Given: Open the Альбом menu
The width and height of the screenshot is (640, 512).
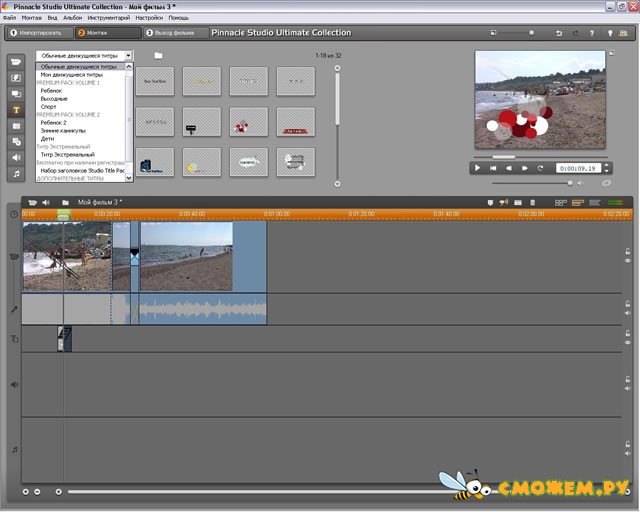Looking at the screenshot, I should click(72, 18).
